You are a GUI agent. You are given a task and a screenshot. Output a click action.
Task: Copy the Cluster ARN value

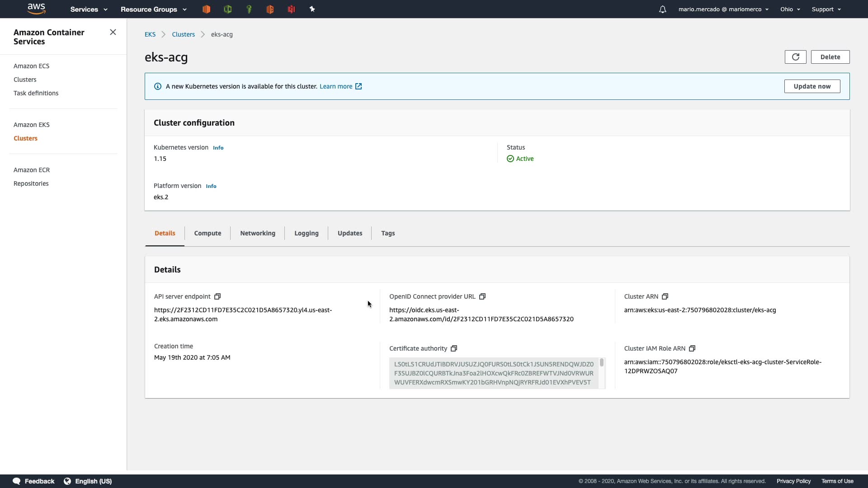point(665,296)
